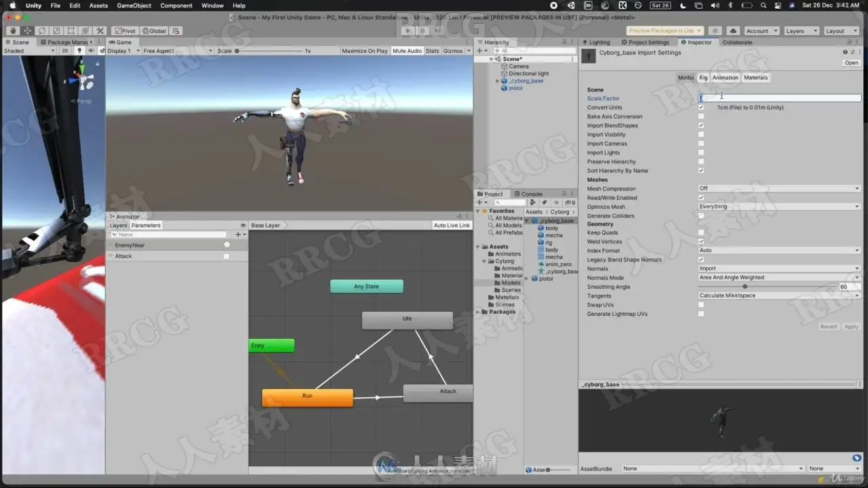Open the cloud services icon
The image size is (868, 488).
click(733, 30)
